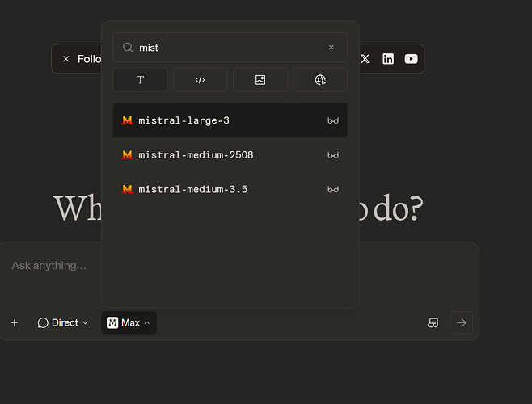Filter models by image capability
Viewport: 532px width, 404px height.
click(x=260, y=80)
